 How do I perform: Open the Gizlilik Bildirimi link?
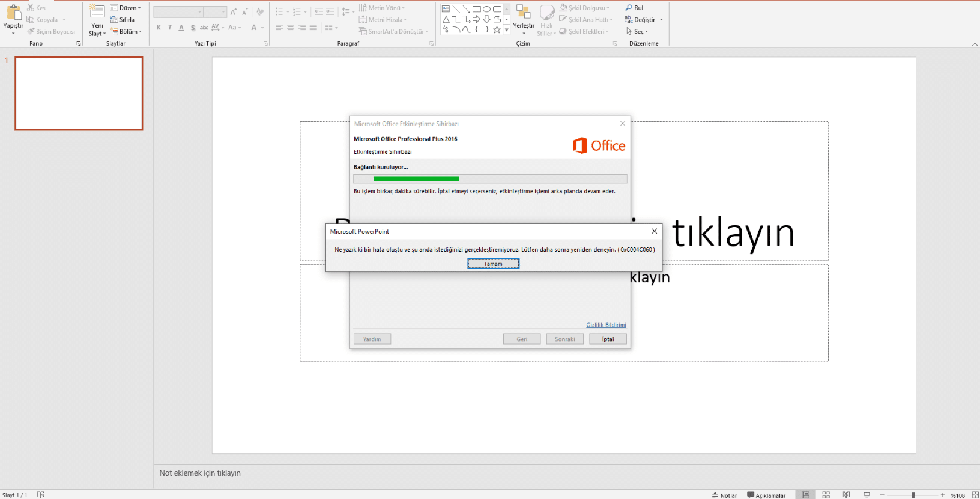(x=606, y=325)
